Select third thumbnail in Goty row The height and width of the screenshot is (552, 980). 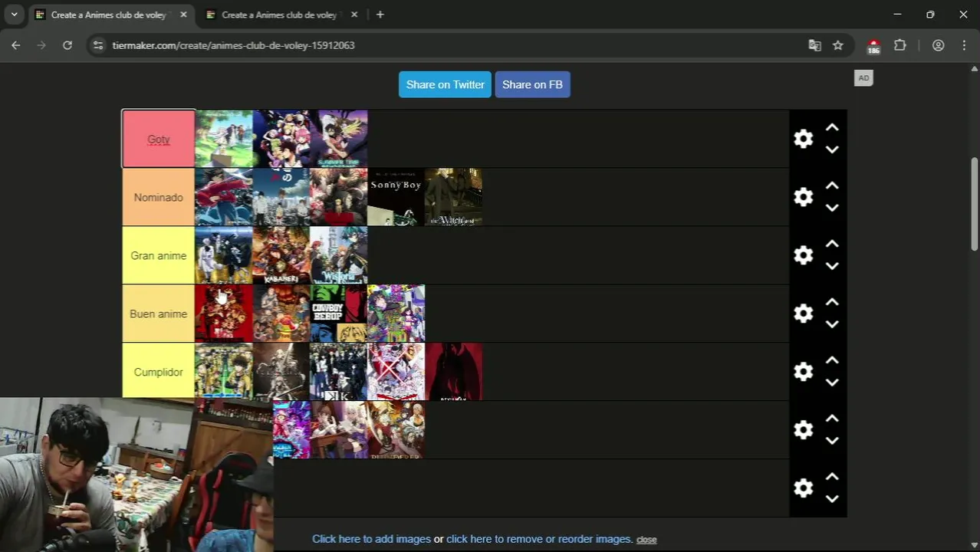(338, 139)
